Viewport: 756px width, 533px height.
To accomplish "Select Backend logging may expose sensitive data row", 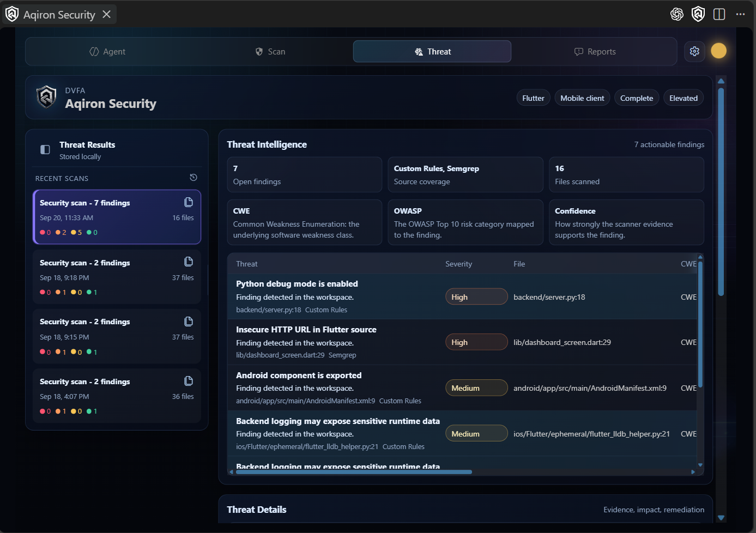I will (x=462, y=433).
